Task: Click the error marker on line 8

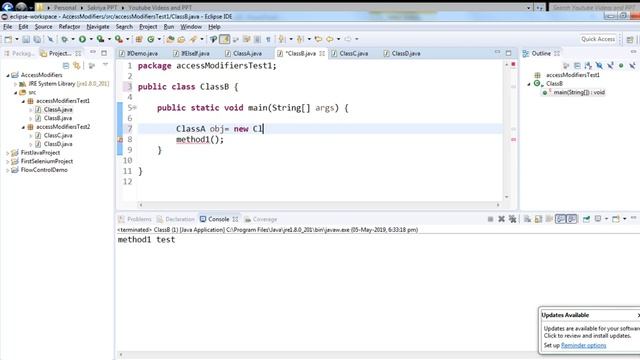Action: click(x=120, y=140)
